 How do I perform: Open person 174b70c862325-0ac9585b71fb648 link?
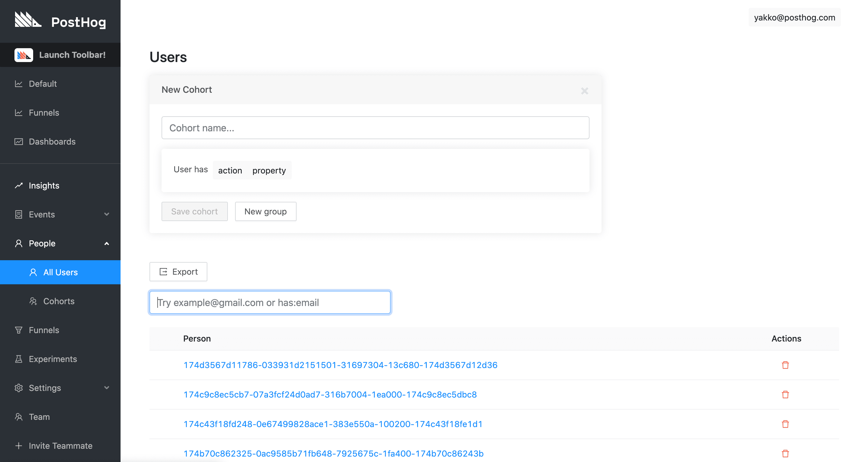click(x=333, y=454)
